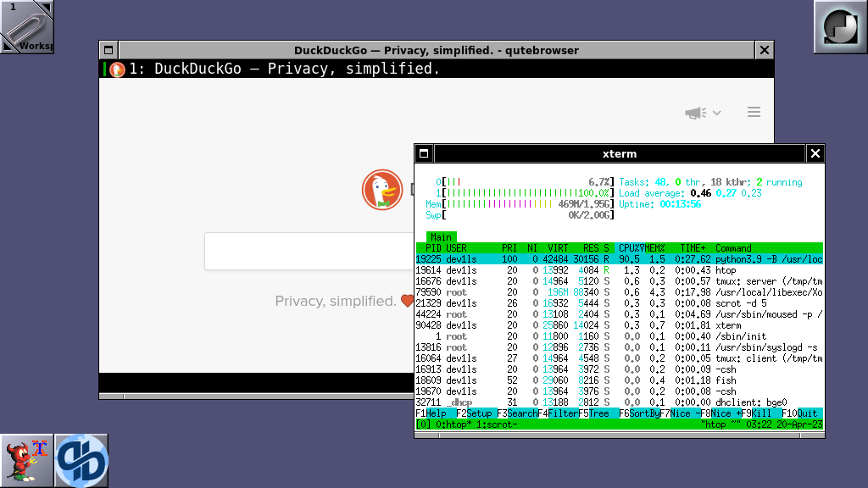Click the Load average reading in htop
The height and width of the screenshot is (488, 868).
pos(690,193)
